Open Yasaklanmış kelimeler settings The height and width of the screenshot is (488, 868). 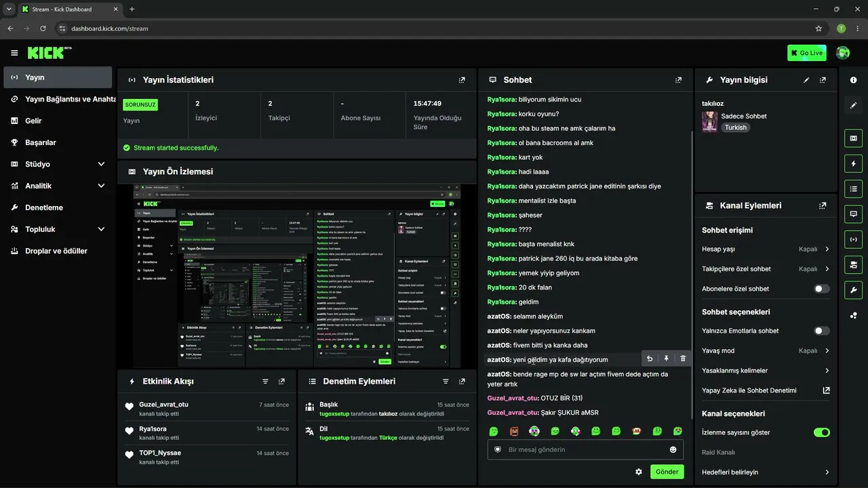pos(766,371)
